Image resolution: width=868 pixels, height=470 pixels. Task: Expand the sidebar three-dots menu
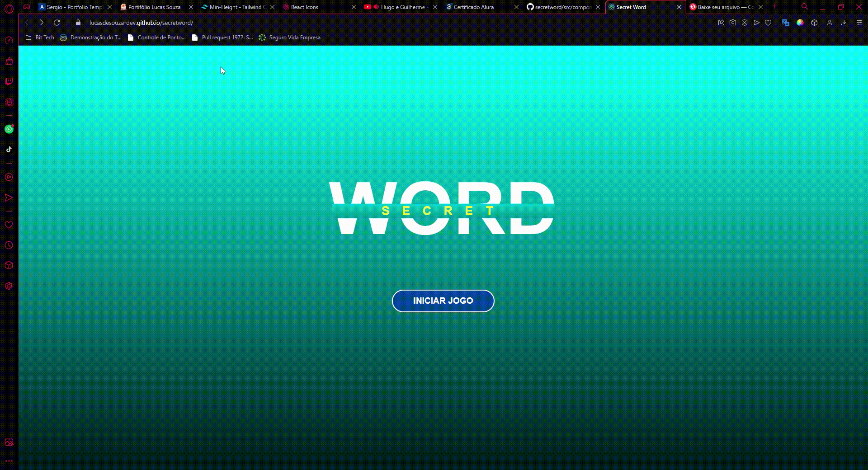pyautogui.click(x=9, y=461)
